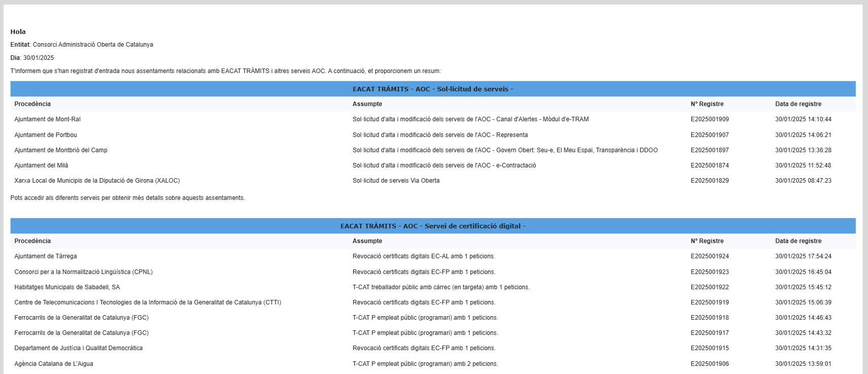
Task: Click 'Data de registre' header in second table
Action: click(x=798, y=241)
